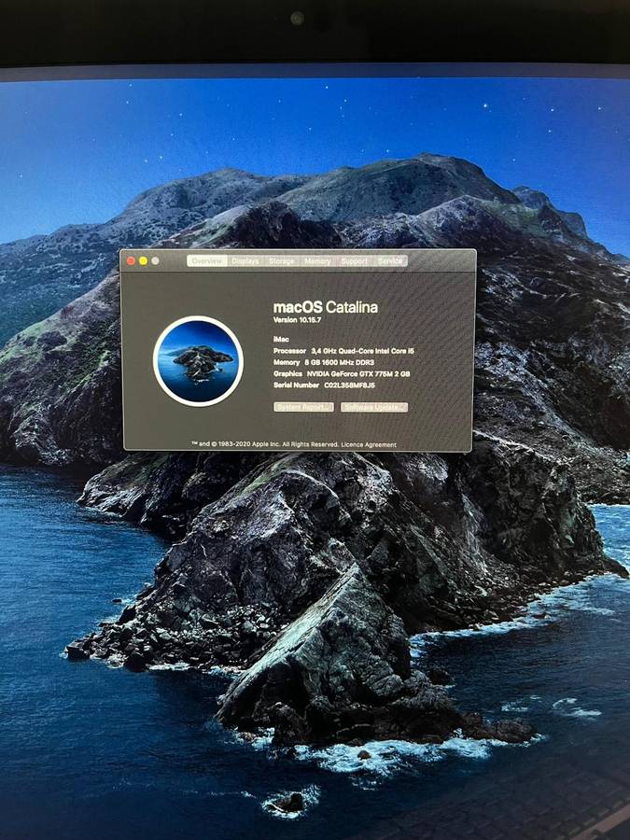630x840 pixels.
Task: Select the Overview tab
Action: 206,261
